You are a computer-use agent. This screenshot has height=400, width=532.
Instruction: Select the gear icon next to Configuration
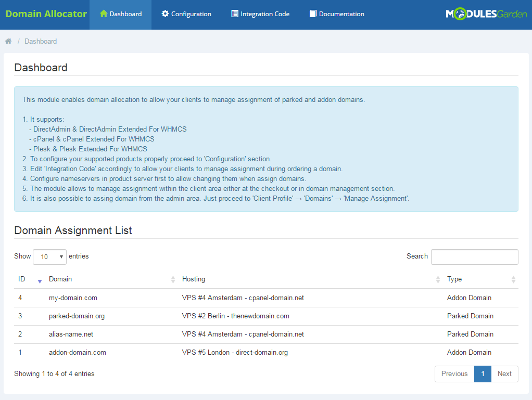[164, 14]
